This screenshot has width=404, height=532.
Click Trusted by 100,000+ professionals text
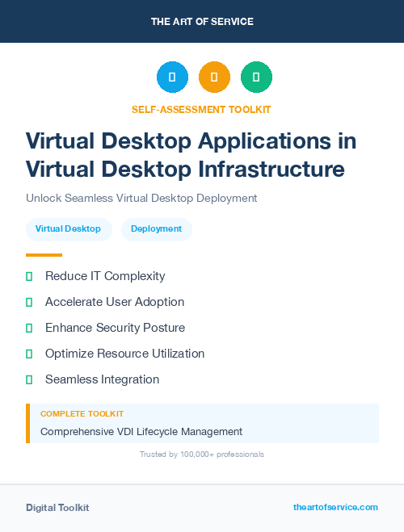202,455
